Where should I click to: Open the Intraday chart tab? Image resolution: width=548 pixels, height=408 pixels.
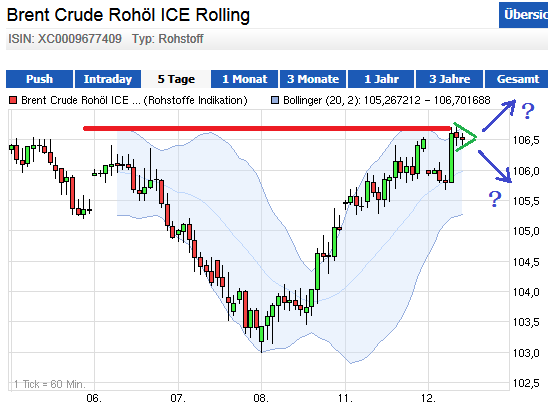(x=108, y=79)
